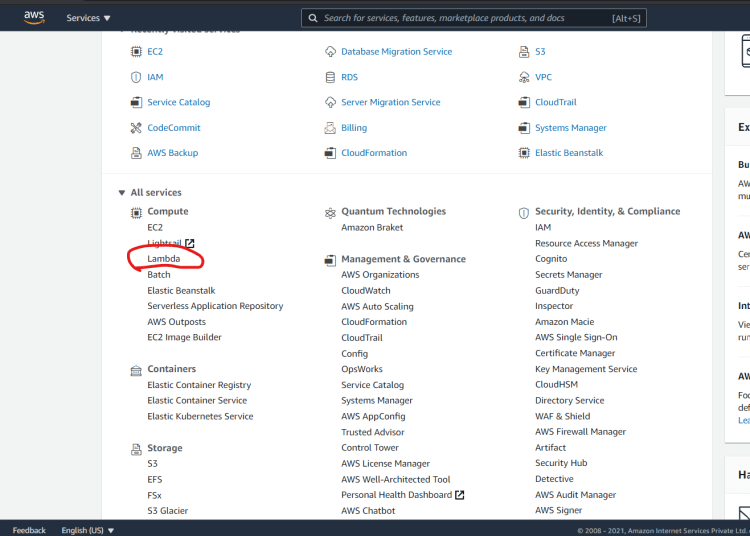Click the AWS Backup icon
The width and height of the screenshot is (750, 536).
pyautogui.click(x=136, y=153)
